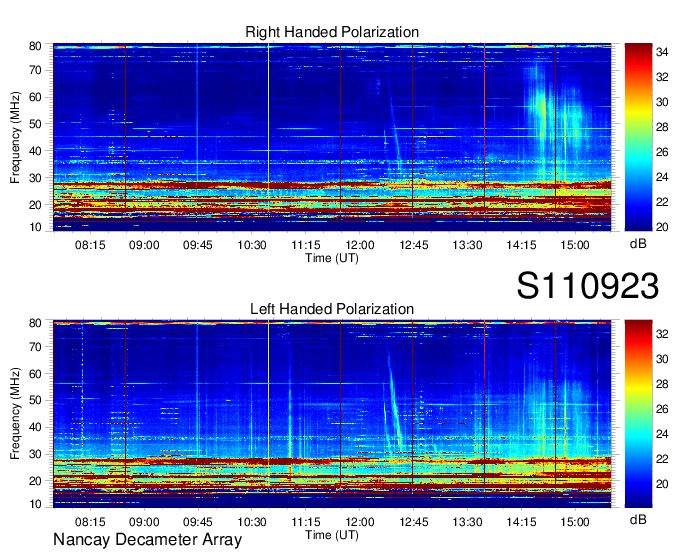Click dB label of Right Handed color bar
The height and width of the screenshot is (552, 680).
(638, 244)
